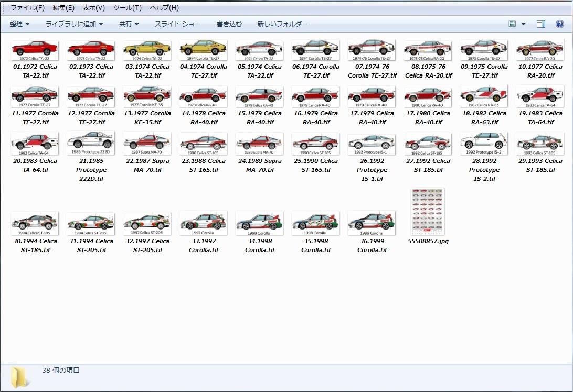Screen dimensions: 573x392
Task: Select 33.1997 Corolla.tif thumbnail
Action: (203, 223)
